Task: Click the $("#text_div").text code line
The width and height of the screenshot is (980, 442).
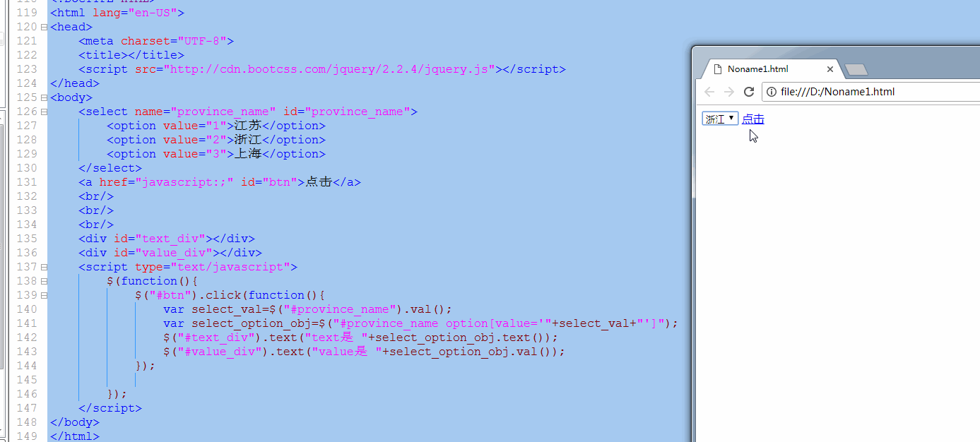Action: [x=360, y=338]
